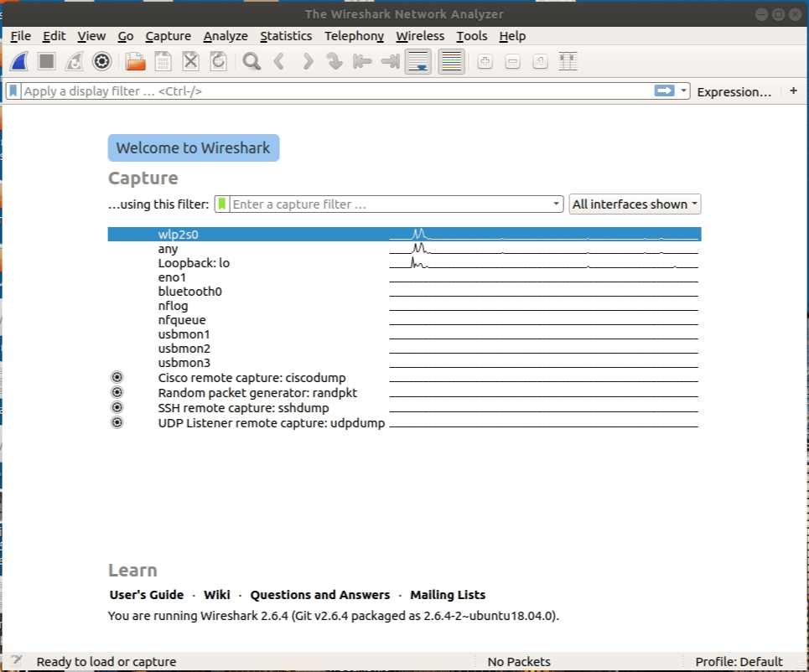Click capture filter green bookmark icon
Viewport: 809px width, 672px height.
(222, 204)
